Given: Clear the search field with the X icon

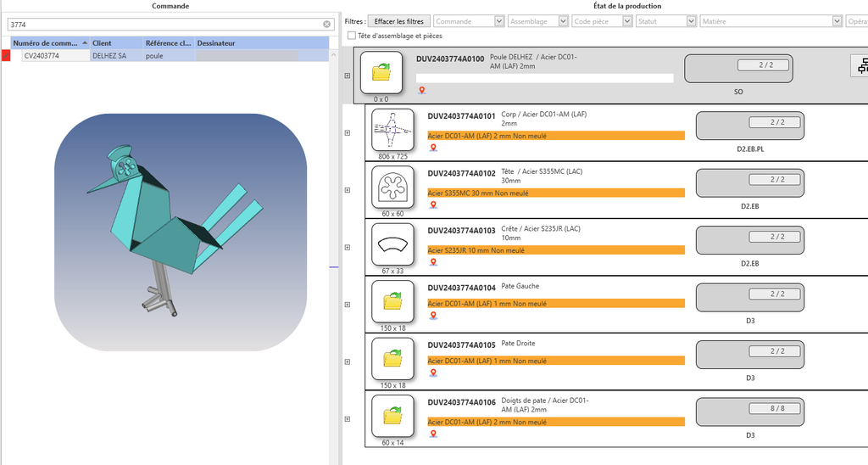Looking at the screenshot, I should point(326,25).
